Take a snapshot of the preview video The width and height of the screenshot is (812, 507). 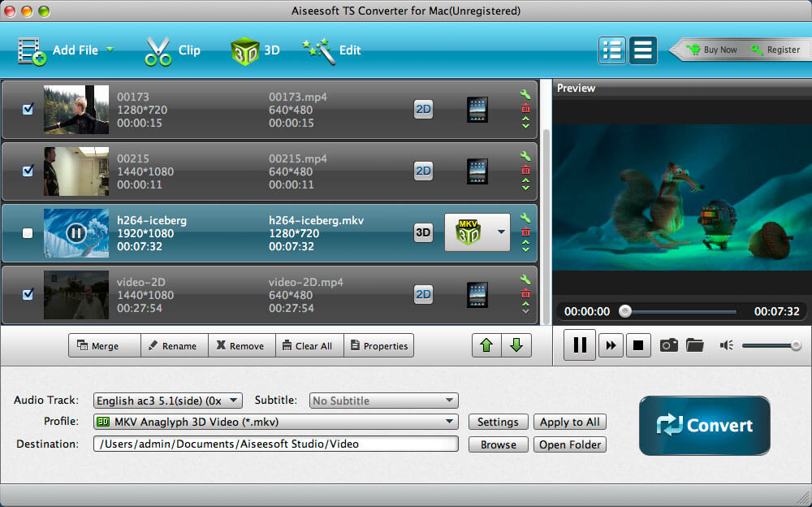coord(668,344)
